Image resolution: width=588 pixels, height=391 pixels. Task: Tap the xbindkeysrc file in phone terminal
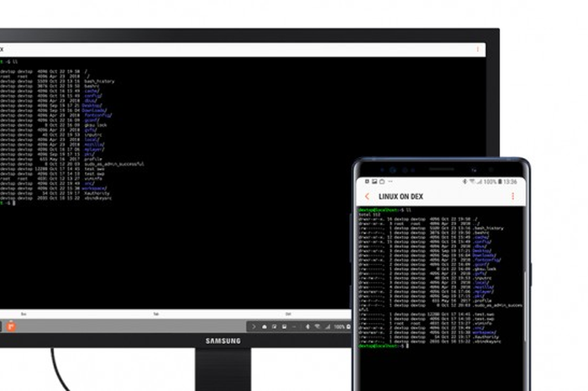(487, 341)
